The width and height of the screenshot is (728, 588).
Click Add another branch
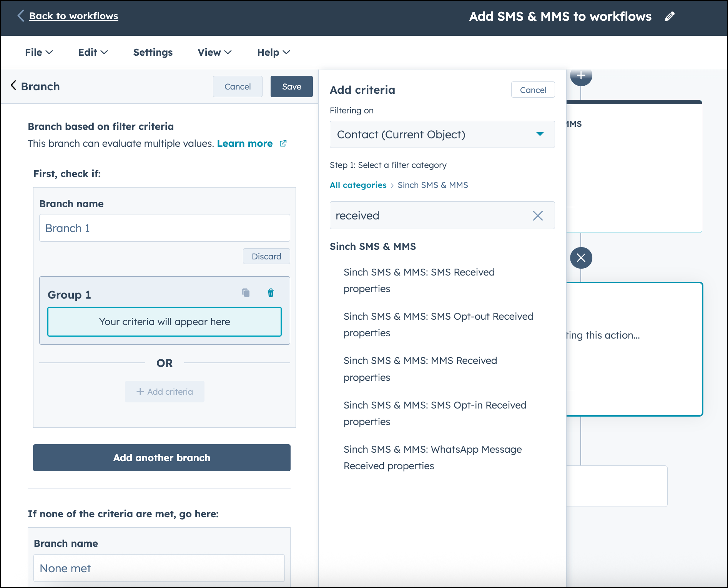click(161, 457)
